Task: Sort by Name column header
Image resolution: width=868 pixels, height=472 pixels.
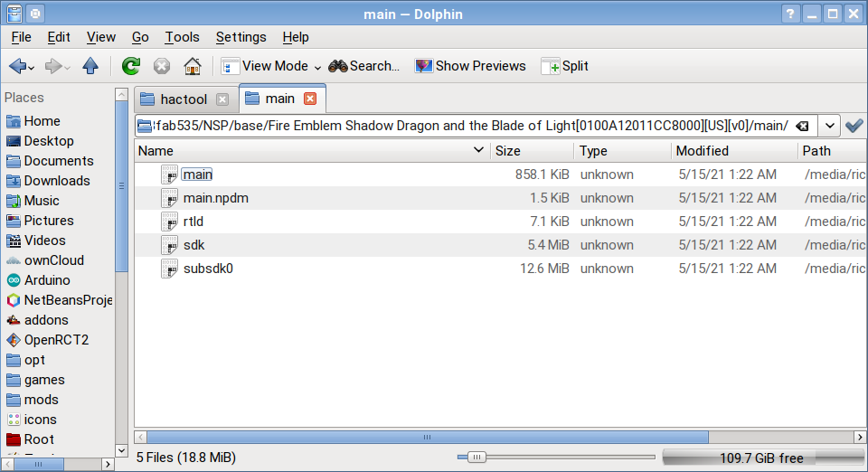Action: pyautogui.click(x=312, y=150)
